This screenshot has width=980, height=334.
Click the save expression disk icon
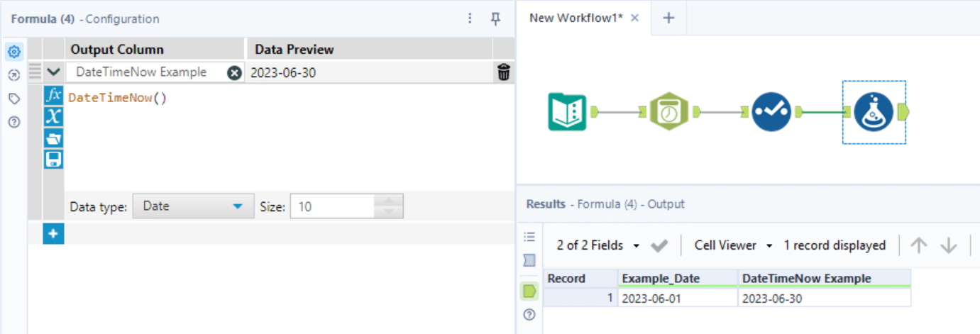[x=53, y=159]
